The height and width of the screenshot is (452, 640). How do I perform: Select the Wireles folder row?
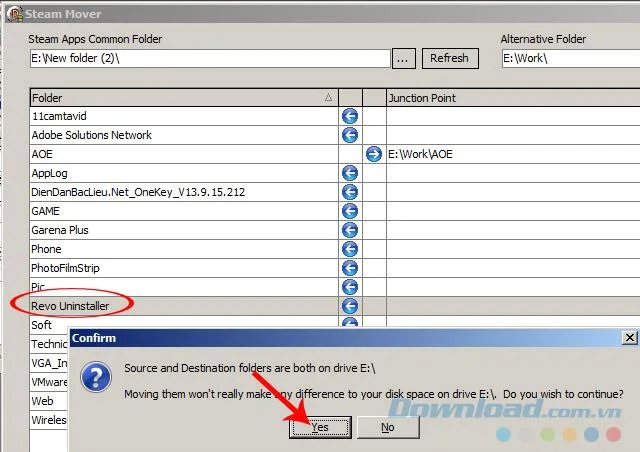click(x=49, y=420)
